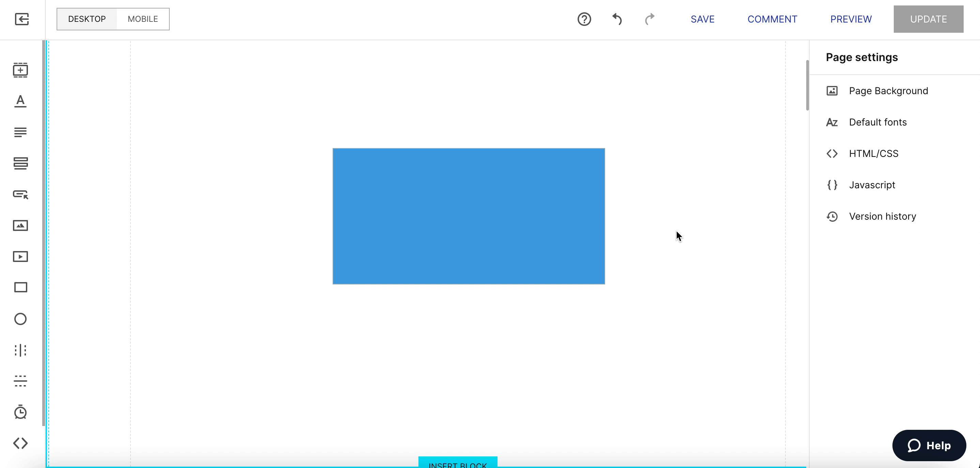Select the image element icon
The height and width of the screenshot is (468, 980).
pos(20,225)
